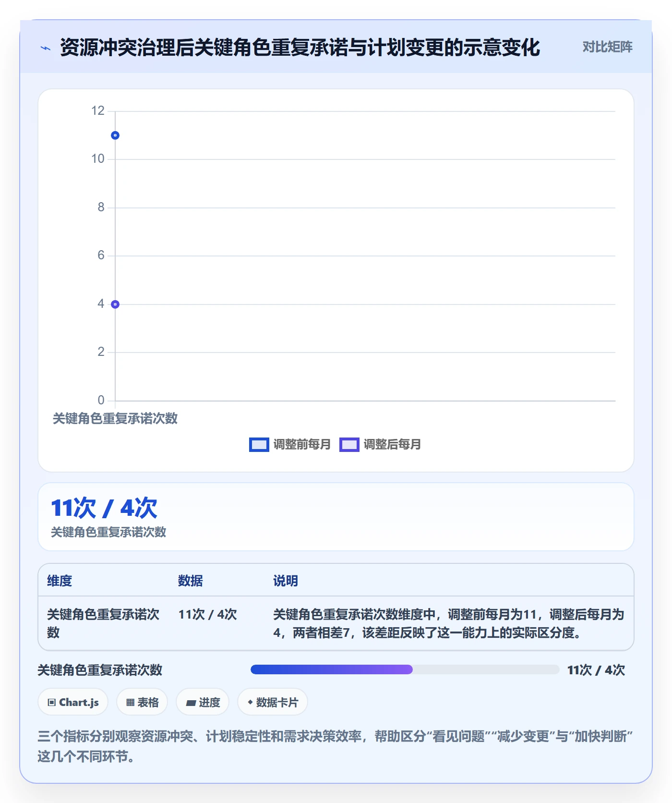Click the large 11次 / 4次 stat value
Screen dimensions: 672x803
104,508
